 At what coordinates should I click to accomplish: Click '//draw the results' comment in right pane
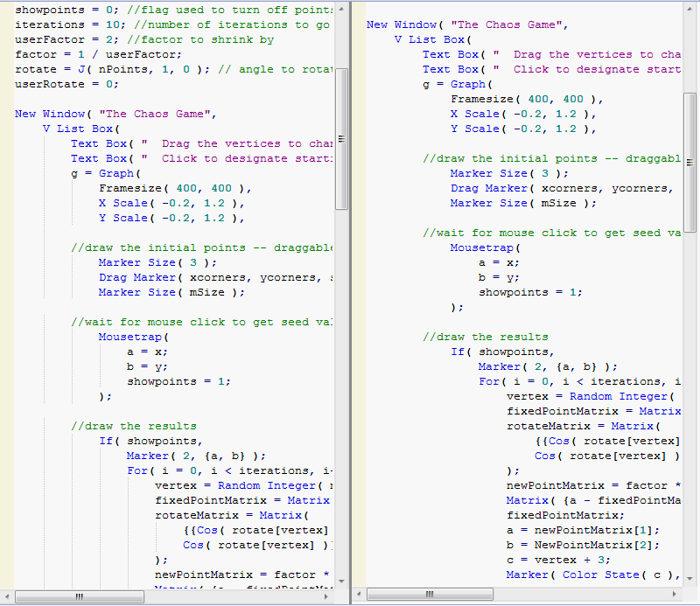486,337
